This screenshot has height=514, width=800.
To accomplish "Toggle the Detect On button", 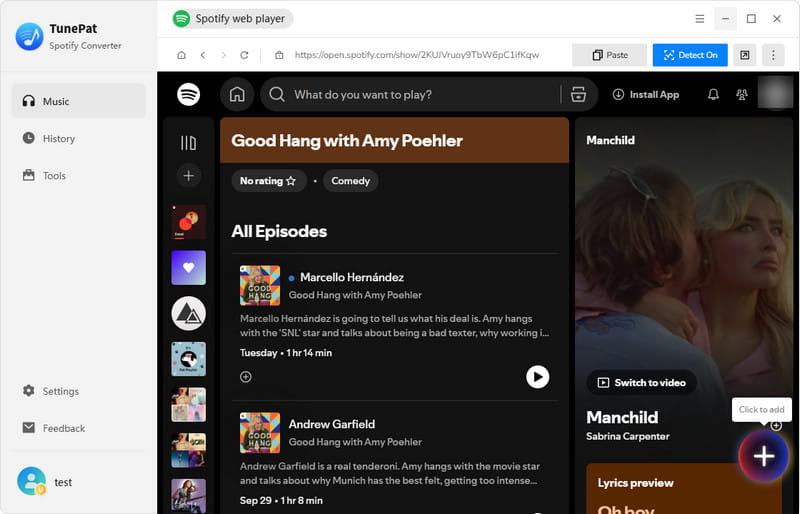I will (x=690, y=55).
